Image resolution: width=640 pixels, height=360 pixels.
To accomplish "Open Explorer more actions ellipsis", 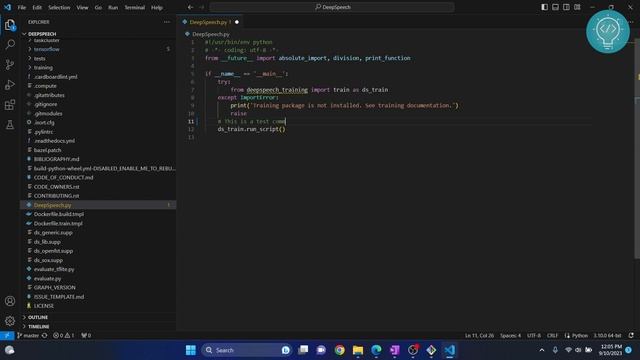I will pos(167,22).
